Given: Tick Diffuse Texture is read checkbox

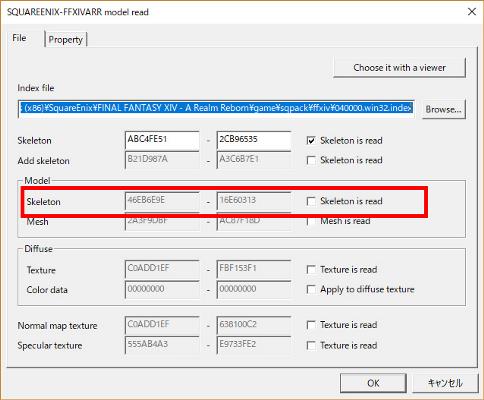Looking at the screenshot, I should point(311,269).
